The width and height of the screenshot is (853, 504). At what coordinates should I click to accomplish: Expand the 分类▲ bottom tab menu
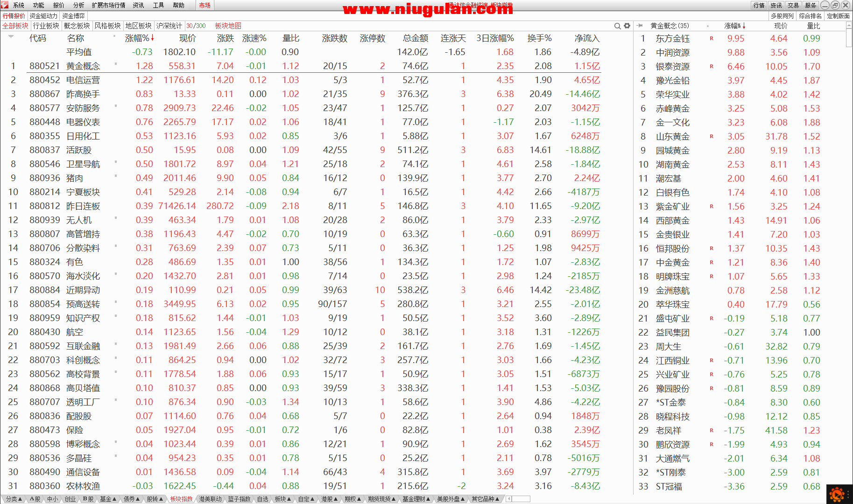click(x=14, y=499)
